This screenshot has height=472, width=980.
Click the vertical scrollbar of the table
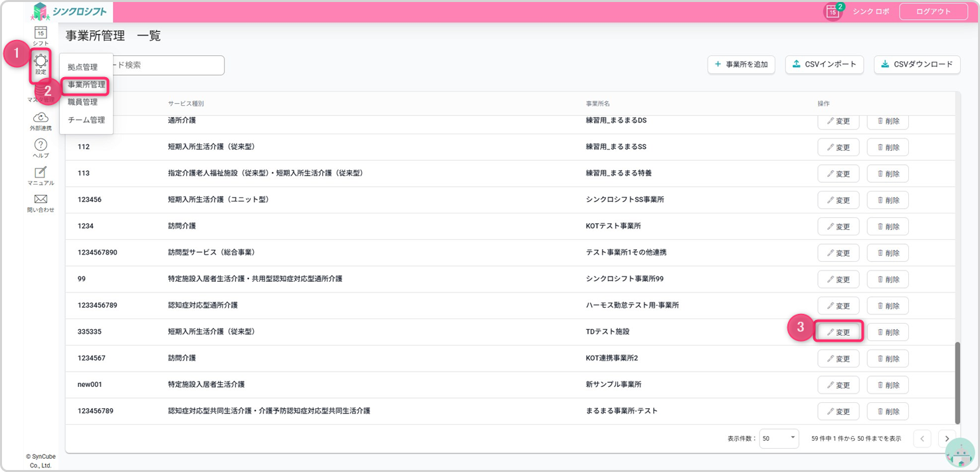(x=957, y=382)
